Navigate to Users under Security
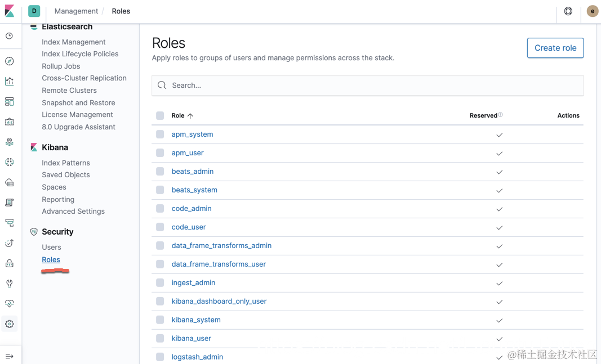Image resolution: width=601 pixels, height=364 pixels. point(51,248)
